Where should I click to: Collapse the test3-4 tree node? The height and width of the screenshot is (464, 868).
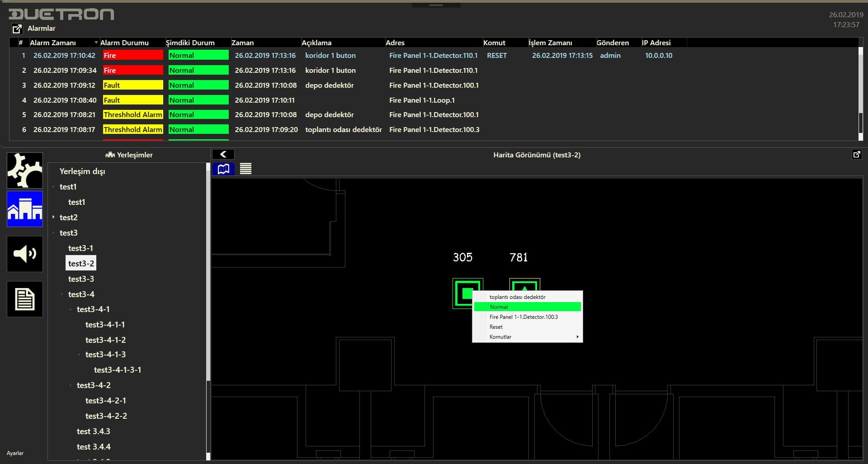[x=62, y=294]
